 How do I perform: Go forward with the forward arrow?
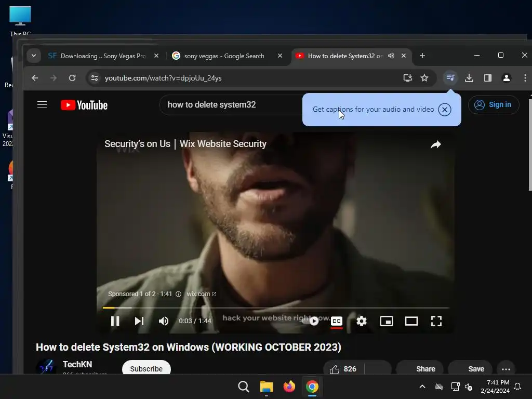54,78
